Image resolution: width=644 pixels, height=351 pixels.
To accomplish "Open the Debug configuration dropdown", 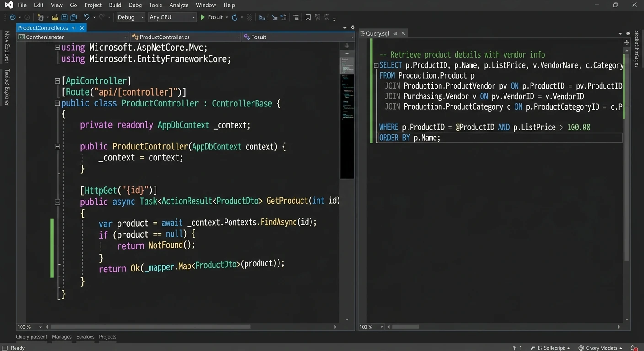I will [x=130, y=17].
